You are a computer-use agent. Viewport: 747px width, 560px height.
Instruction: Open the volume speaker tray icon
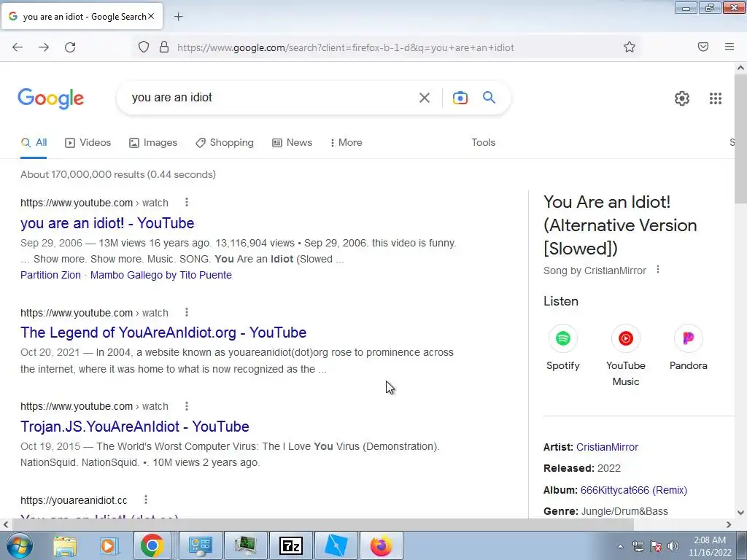(x=673, y=546)
